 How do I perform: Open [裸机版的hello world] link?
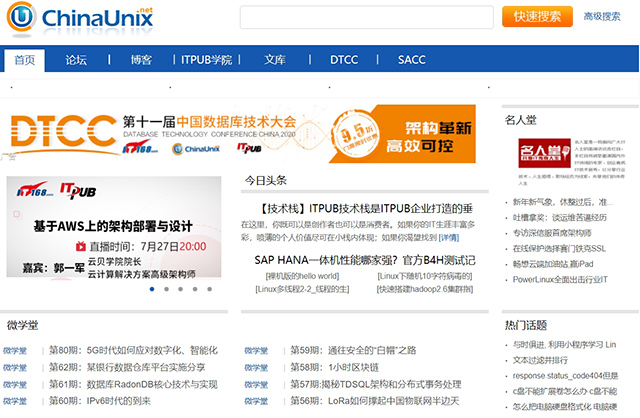pyautogui.click(x=302, y=276)
